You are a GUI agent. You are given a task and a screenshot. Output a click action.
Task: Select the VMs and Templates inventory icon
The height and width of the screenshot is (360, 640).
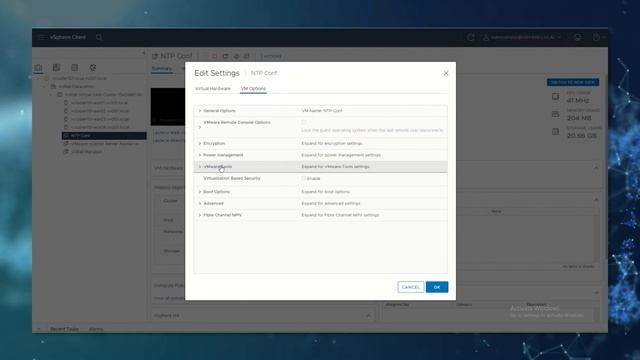(56, 67)
